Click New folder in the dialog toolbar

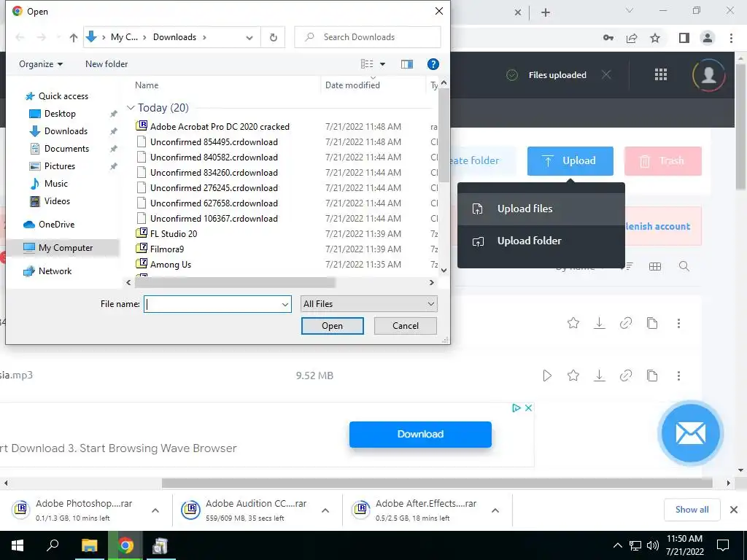(x=107, y=64)
